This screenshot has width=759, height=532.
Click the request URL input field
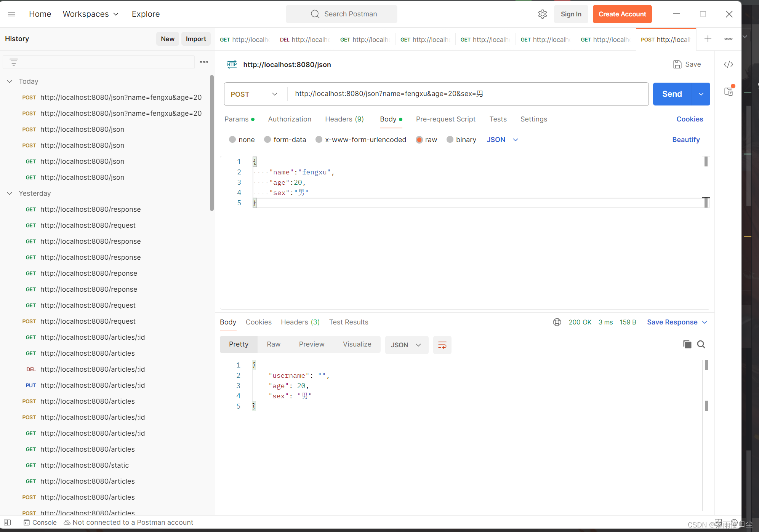point(468,94)
